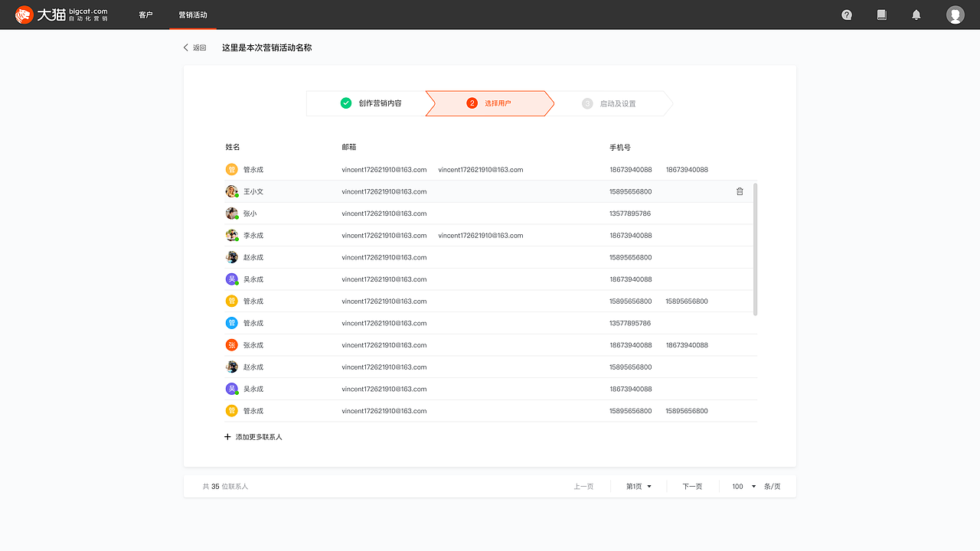Click the 手机号 column header
This screenshot has height=551, width=980.
tap(620, 147)
